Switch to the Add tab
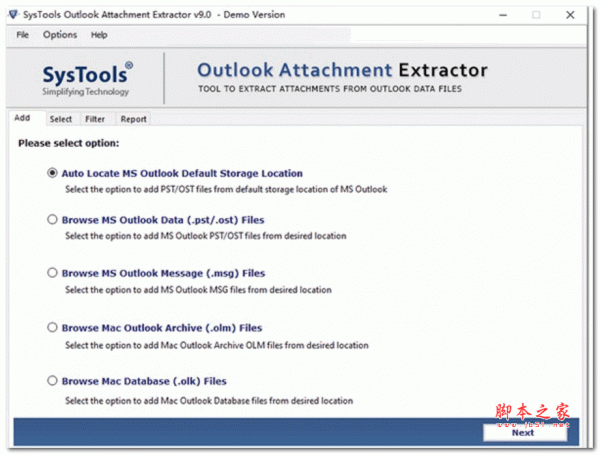600x455 pixels. [22, 118]
